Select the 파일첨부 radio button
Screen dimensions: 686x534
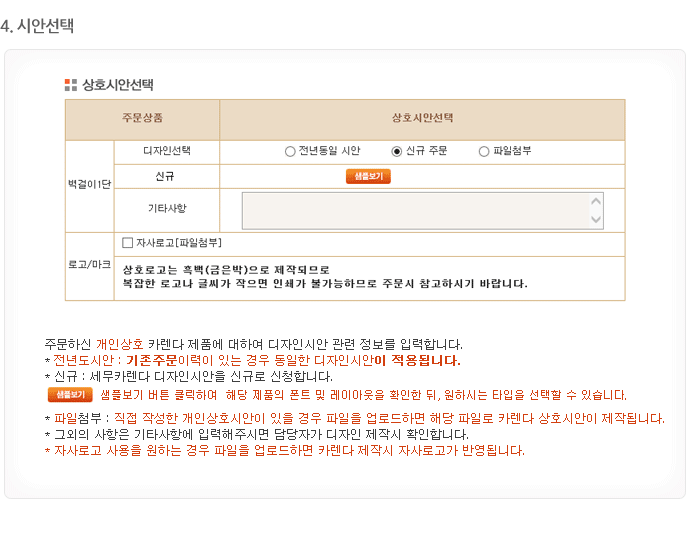click(484, 152)
